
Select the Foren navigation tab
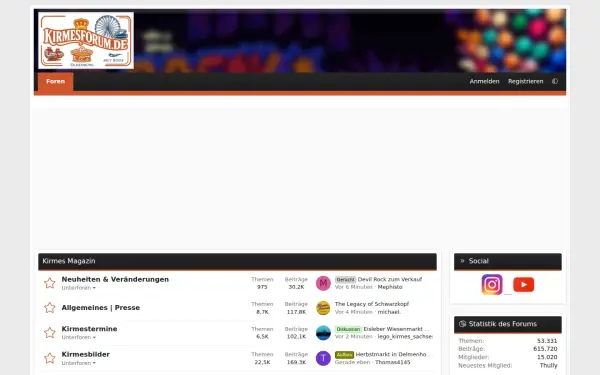pyautogui.click(x=55, y=81)
